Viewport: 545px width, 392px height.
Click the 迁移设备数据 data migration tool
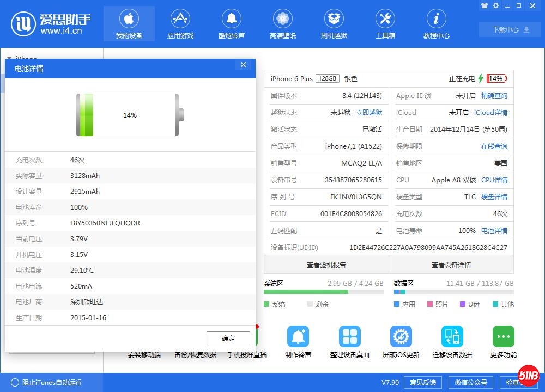pos(452,341)
